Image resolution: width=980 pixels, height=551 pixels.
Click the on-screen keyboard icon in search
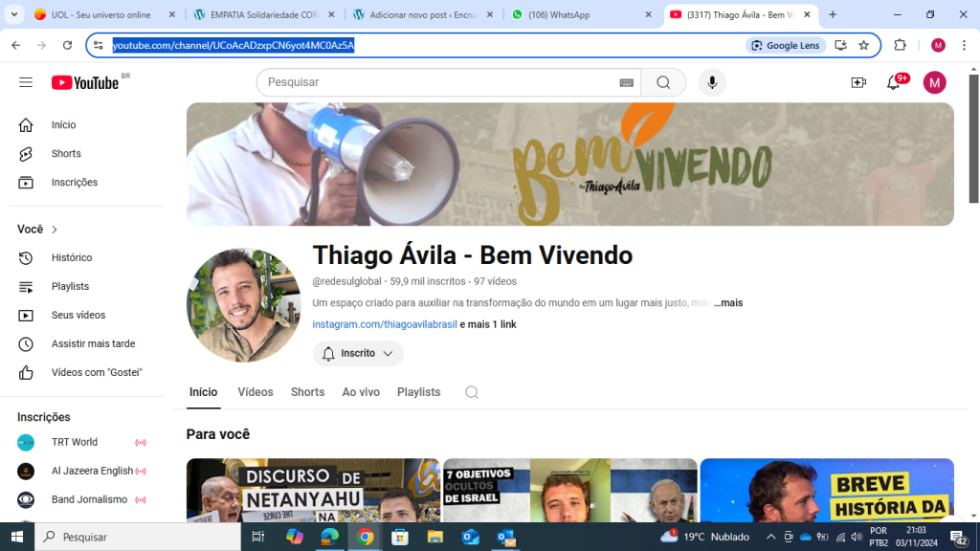(x=627, y=82)
